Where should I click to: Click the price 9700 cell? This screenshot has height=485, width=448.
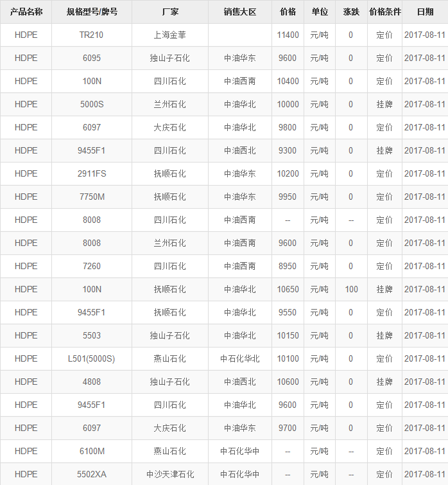tap(288, 428)
